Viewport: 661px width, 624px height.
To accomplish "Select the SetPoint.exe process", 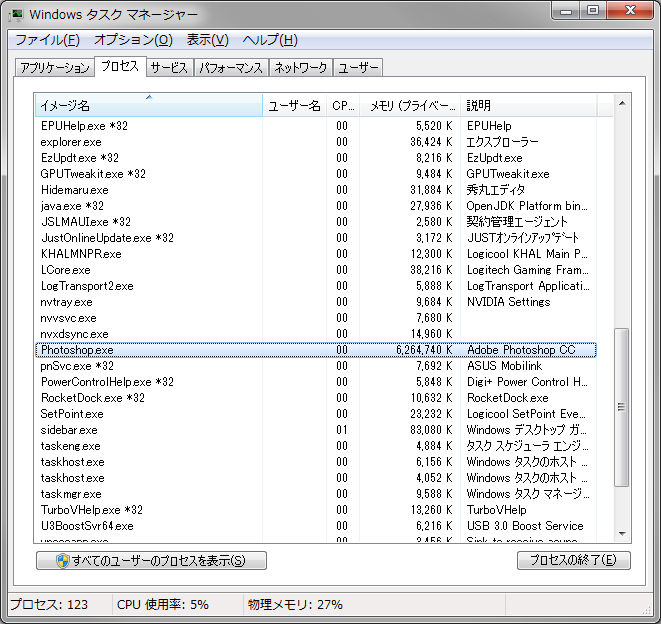I will coord(316,414).
